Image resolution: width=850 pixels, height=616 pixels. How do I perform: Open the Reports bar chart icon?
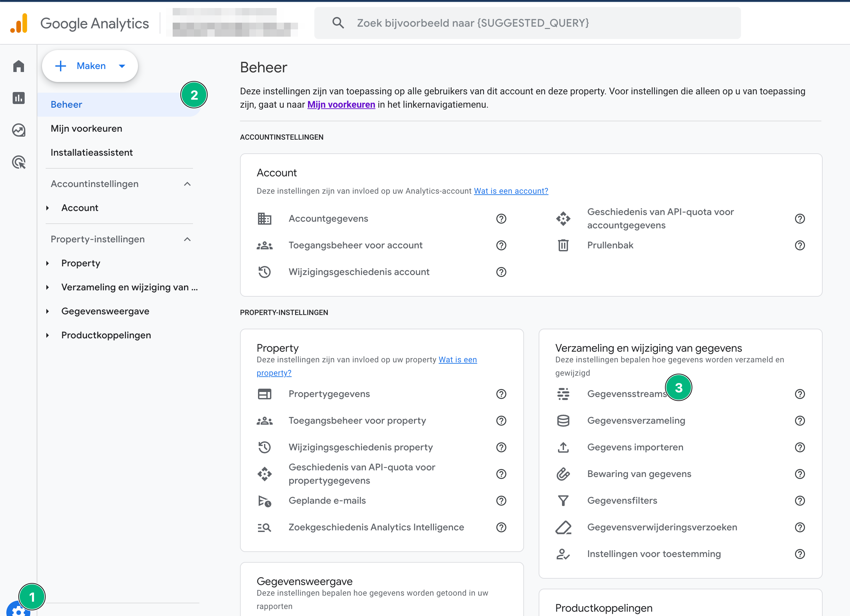(18, 98)
